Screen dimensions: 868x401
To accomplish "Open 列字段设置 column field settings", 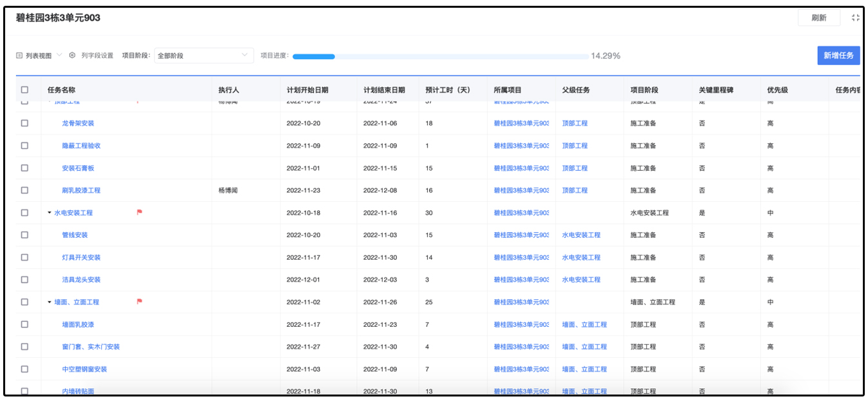I will (x=88, y=55).
